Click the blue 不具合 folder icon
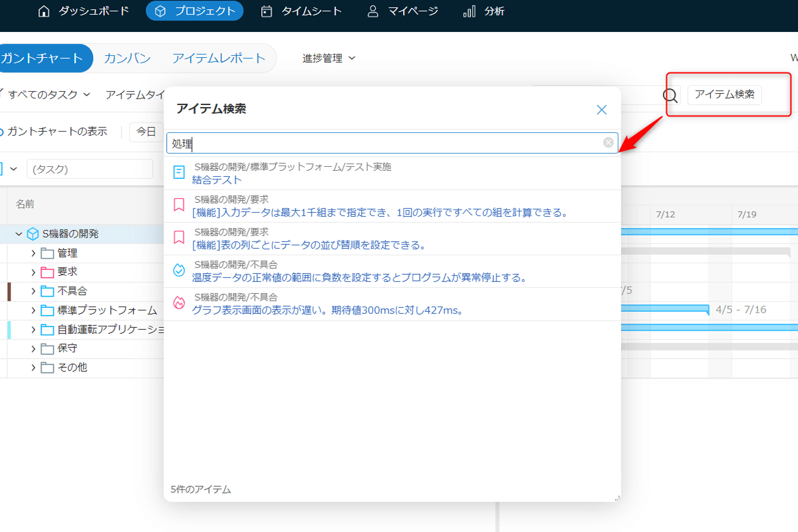798x532 pixels. coord(47,291)
